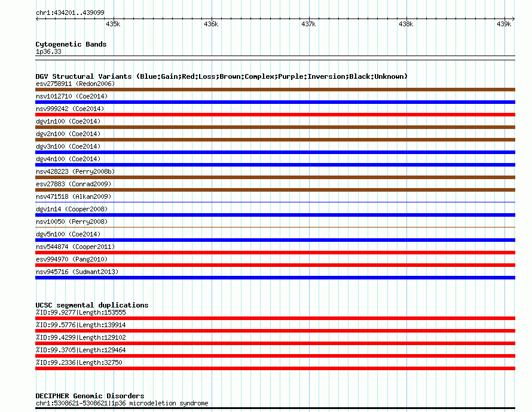Select the %ID:99.5776|Length:139914 label

(x=81, y=325)
